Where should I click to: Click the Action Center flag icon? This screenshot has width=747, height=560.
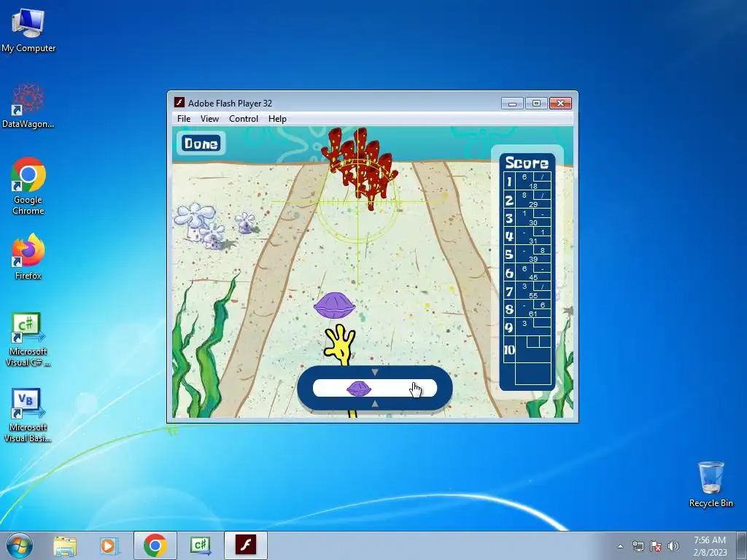pos(656,546)
